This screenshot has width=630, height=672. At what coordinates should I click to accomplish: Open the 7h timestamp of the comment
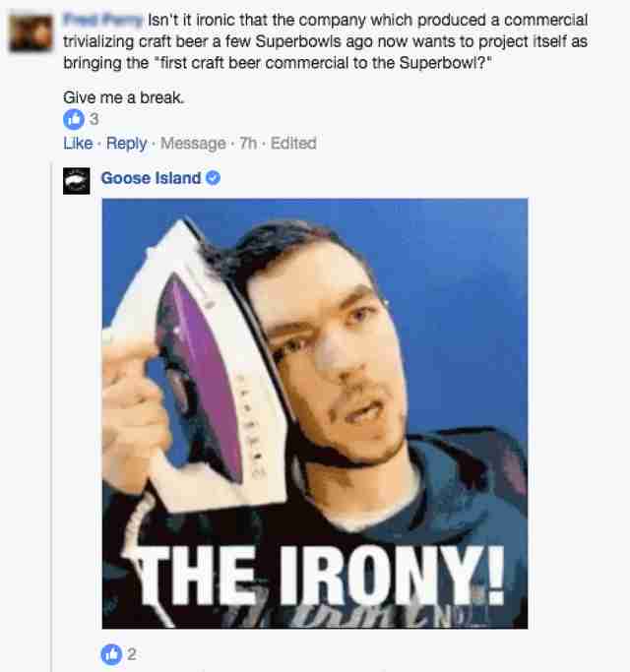tap(248, 143)
